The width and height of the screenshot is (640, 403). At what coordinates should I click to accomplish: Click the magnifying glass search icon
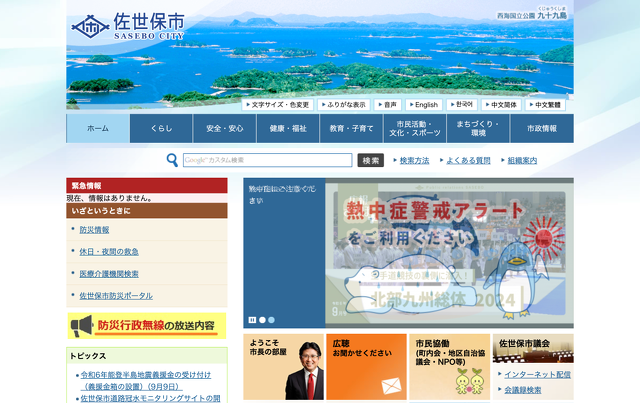click(174, 160)
